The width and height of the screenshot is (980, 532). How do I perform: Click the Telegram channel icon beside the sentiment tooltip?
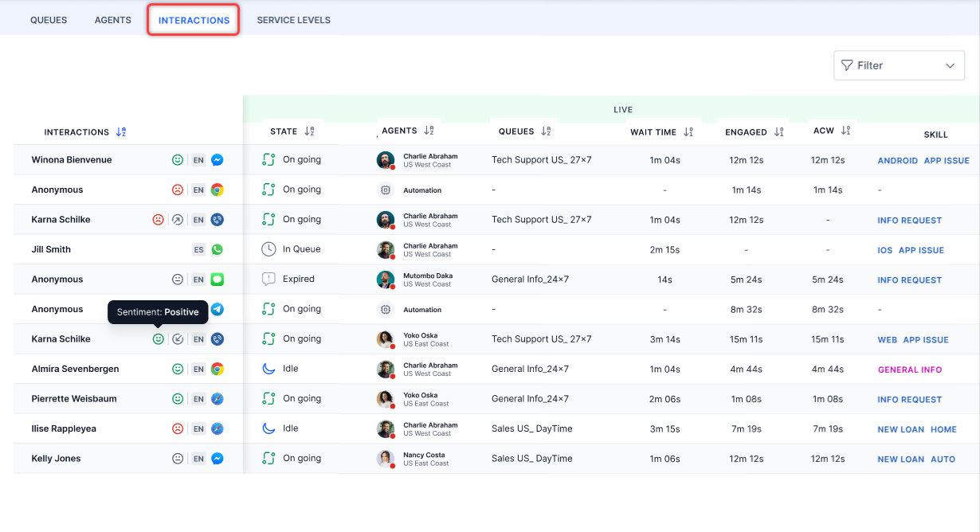click(217, 309)
